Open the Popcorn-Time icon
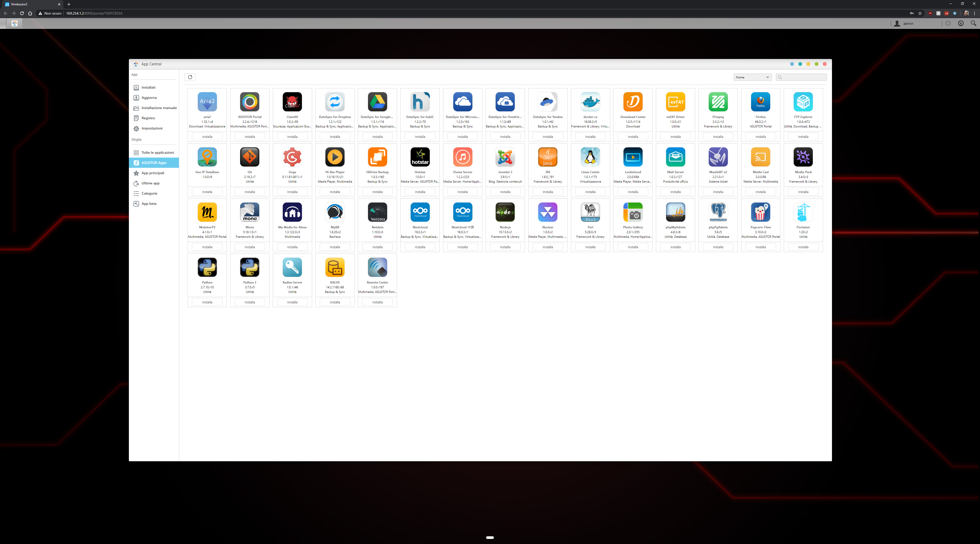Screen dimensions: 980x544 point(761,212)
